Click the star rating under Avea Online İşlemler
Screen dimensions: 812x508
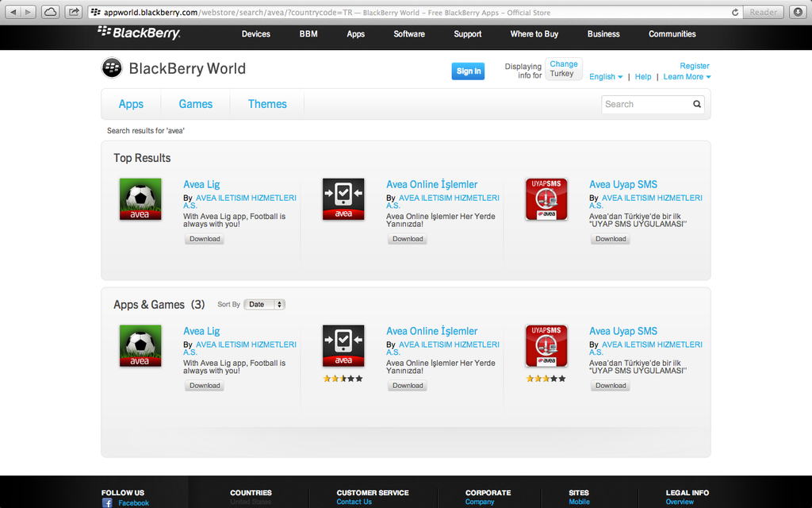click(343, 379)
